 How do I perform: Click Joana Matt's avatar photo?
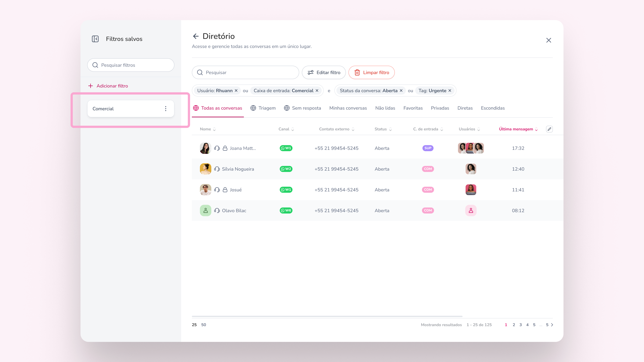[x=205, y=148]
